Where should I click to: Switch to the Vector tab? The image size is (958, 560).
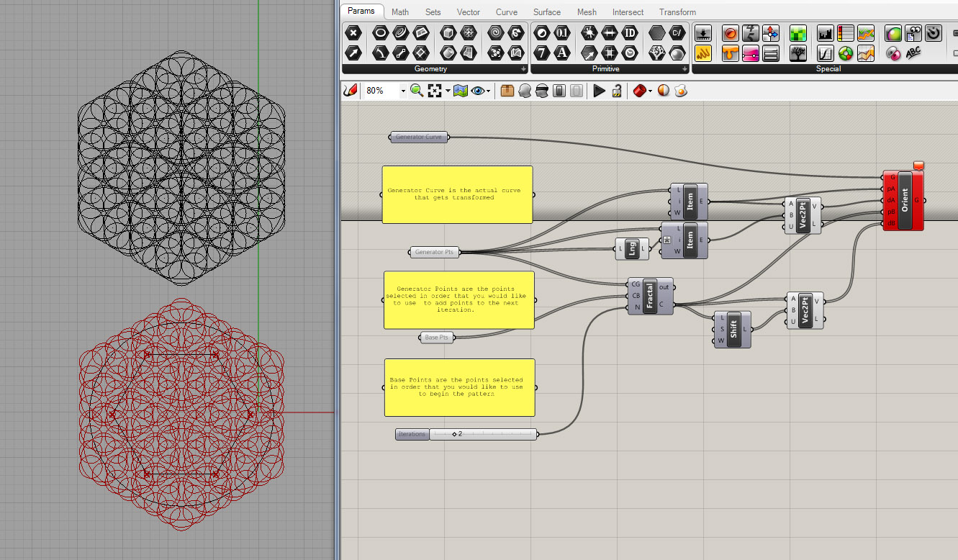[468, 12]
